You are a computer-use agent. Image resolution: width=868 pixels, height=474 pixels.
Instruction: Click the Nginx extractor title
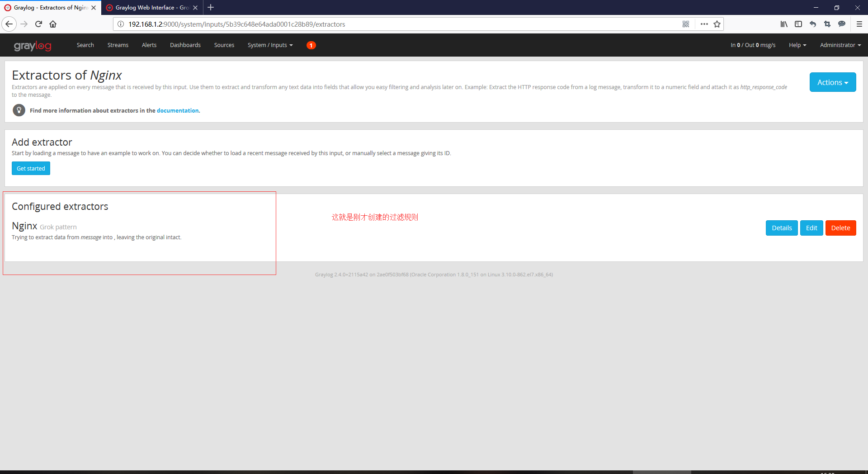point(24,226)
